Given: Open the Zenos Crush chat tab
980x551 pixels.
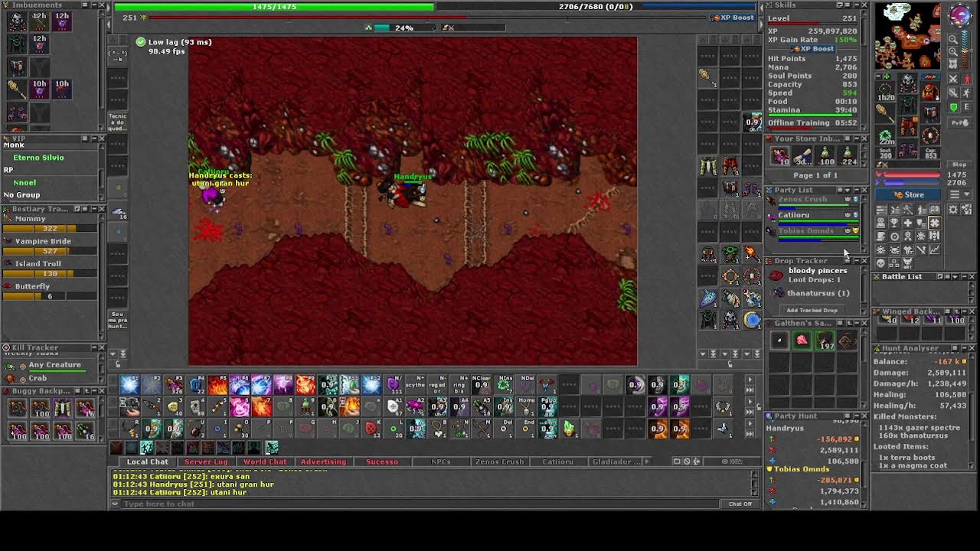Looking at the screenshot, I should [x=499, y=461].
